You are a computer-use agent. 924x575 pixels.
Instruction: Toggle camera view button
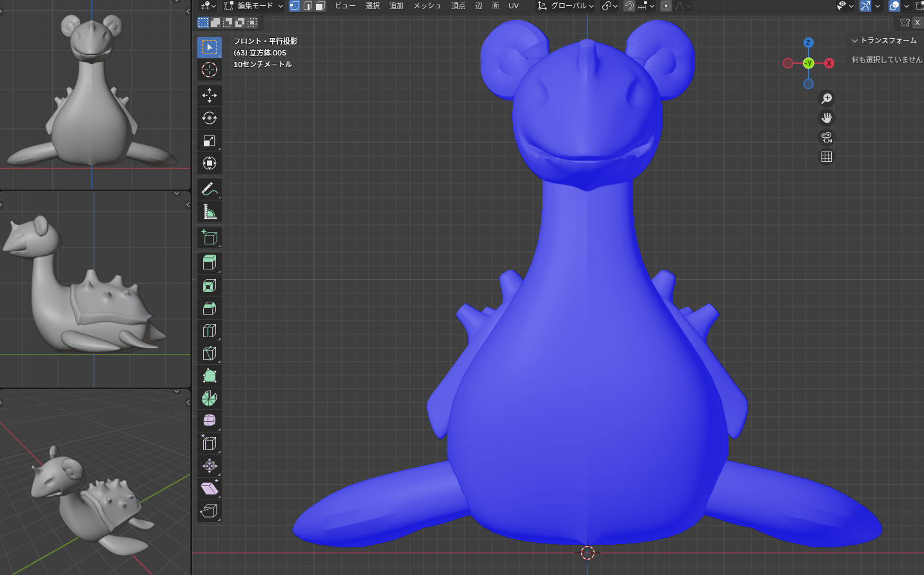pyautogui.click(x=827, y=137)
